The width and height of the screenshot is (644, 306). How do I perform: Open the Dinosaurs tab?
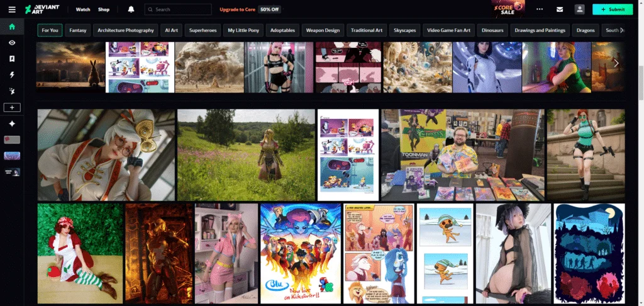click(492, 30)
